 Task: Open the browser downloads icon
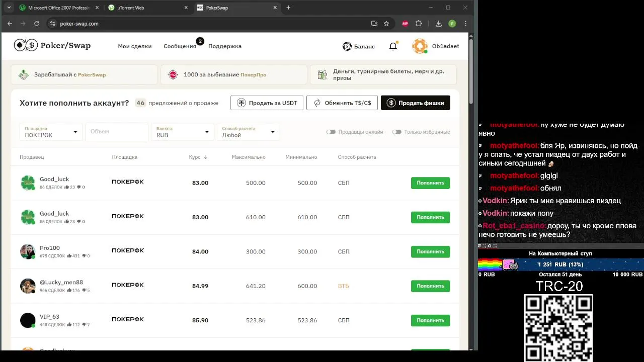click(x=439, y=23)
